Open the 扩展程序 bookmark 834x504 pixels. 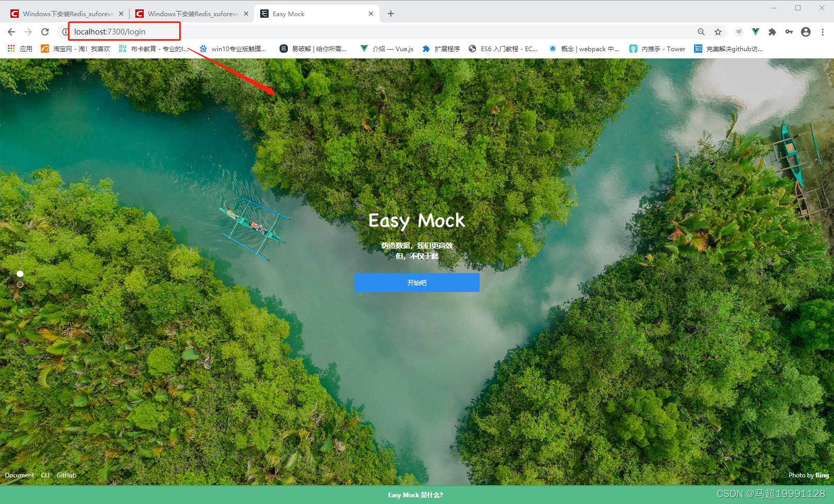[442, 49]
